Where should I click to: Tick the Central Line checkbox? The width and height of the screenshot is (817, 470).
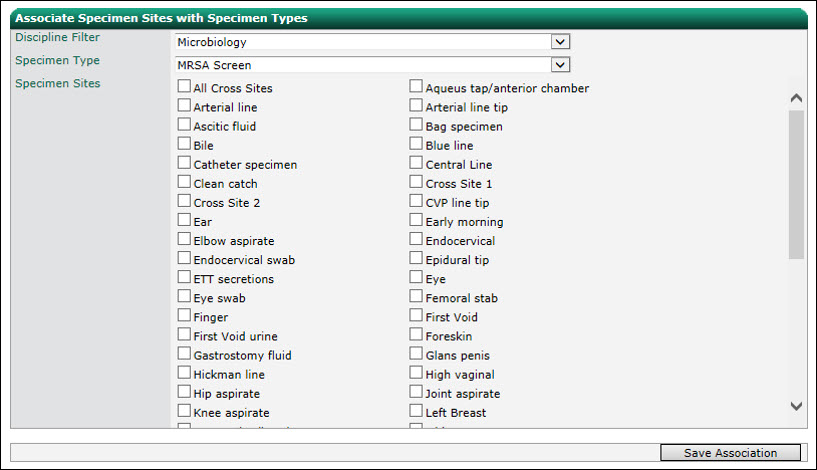416,163
